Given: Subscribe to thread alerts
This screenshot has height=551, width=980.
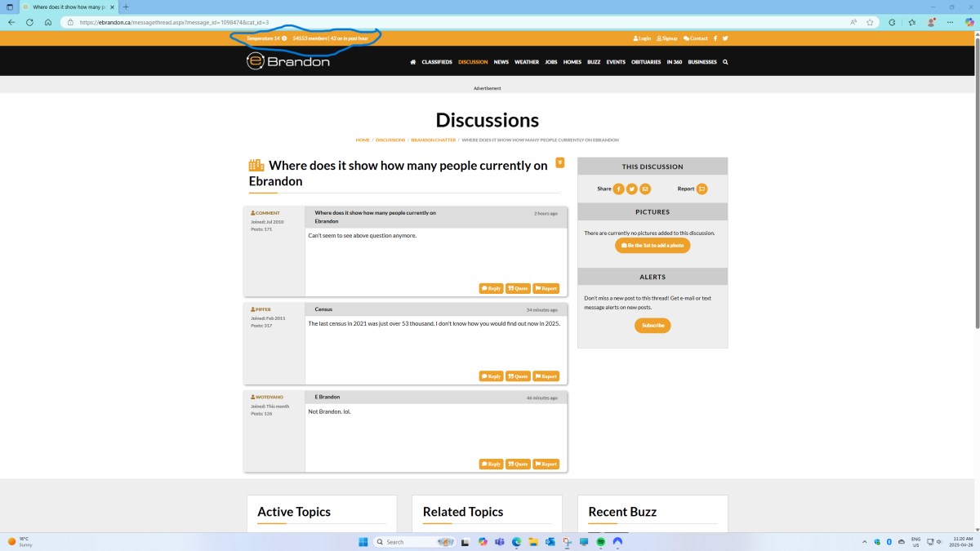Looking at the screenshot, I should tap(653, 326).
